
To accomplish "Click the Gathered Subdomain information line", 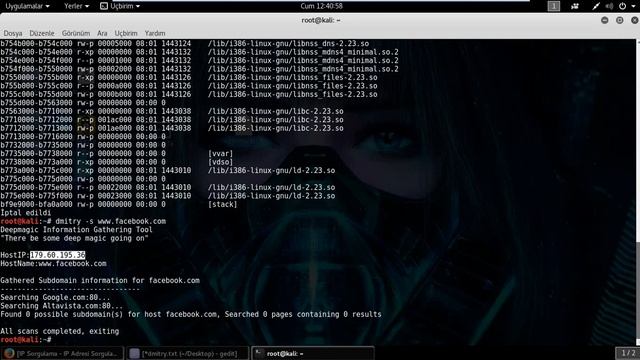I will [x=100, y=280].
